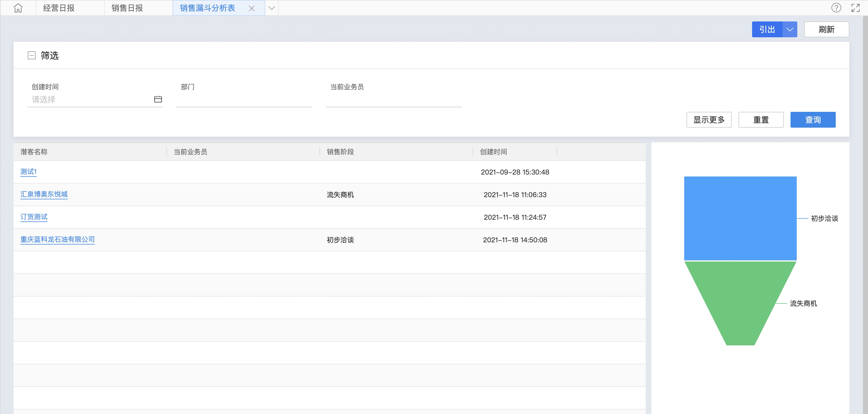Open the help question mark icon
Screen dimensions: 868x414
tap(836, 8)
